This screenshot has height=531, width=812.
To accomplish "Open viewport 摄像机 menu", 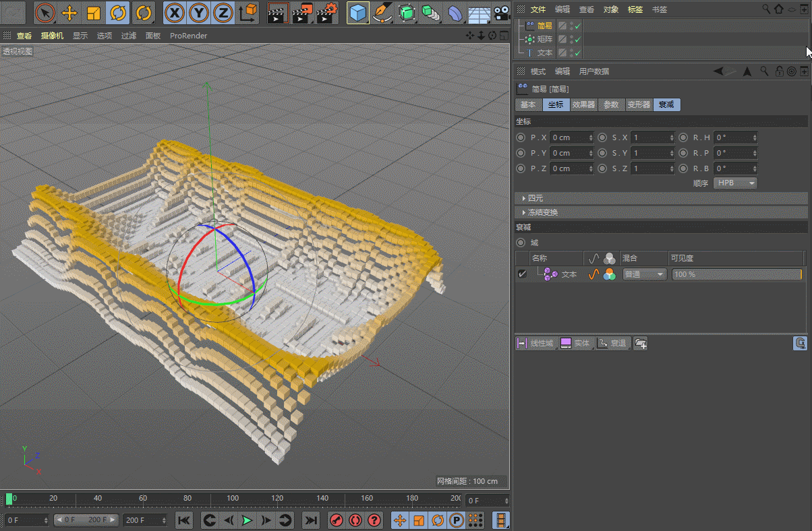I will click(52, 36).
